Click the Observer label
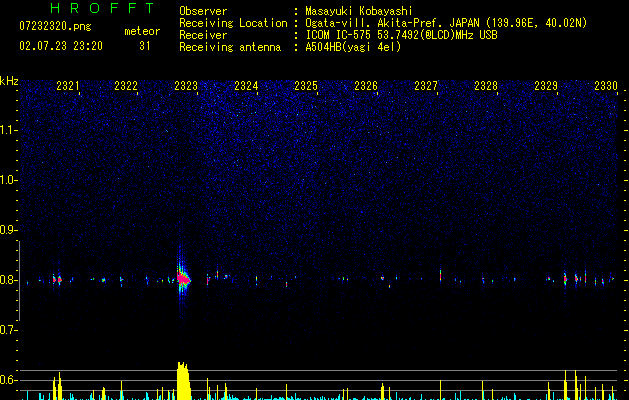The height and width of the screenshot is (400, 629). (x=203, y=11)
